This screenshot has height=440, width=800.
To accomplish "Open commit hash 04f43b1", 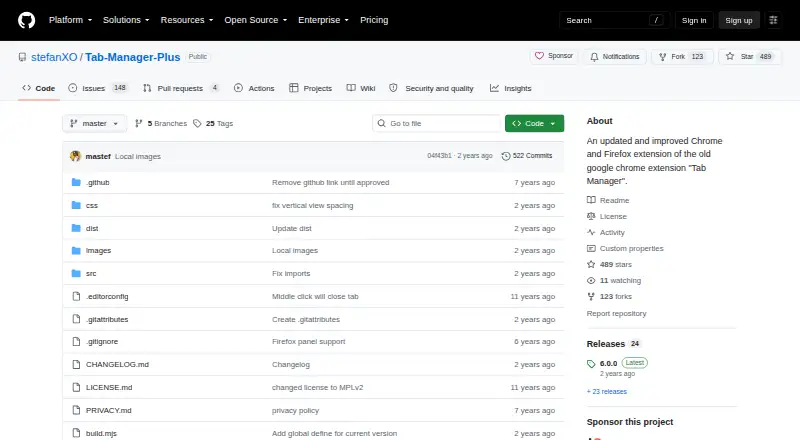I will (x=439, y=156).
